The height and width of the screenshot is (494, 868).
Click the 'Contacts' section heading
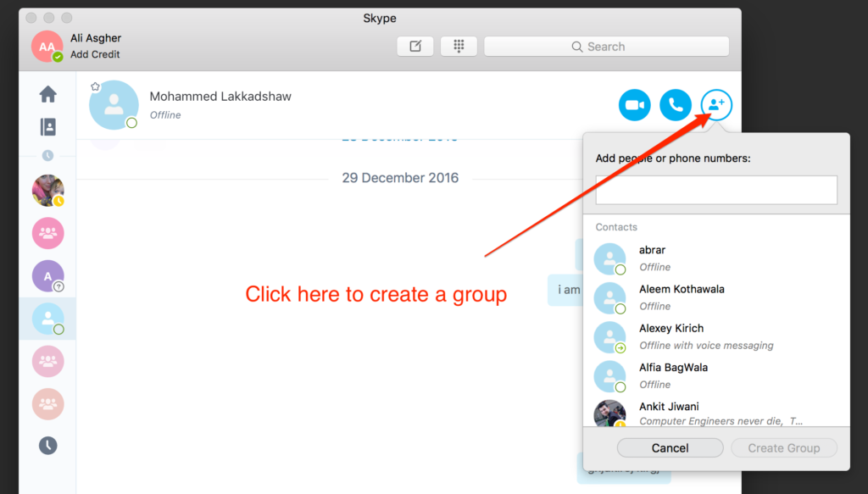[616, 227]
